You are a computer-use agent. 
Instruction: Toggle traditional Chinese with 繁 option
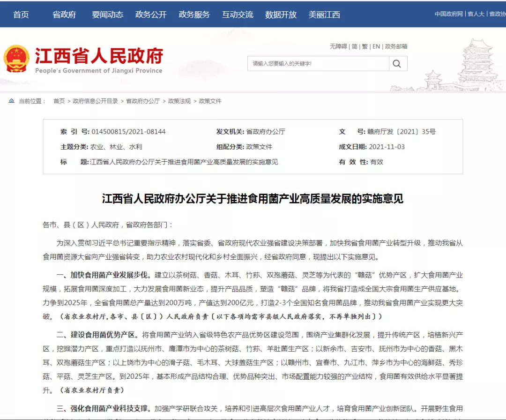[364, 46]
